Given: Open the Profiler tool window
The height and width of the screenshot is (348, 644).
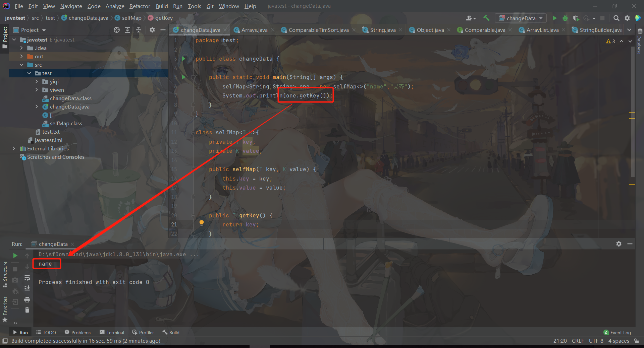Looking at the screenshot, I should (143, 332).
